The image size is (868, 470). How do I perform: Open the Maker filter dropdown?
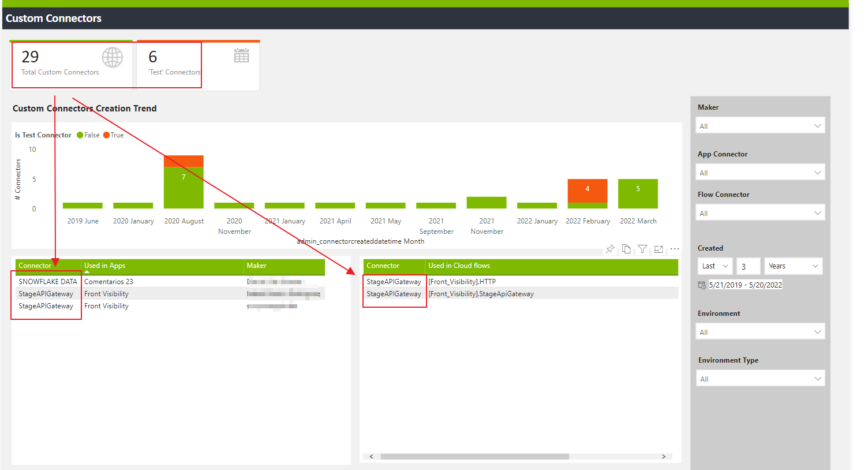point(760,125)
